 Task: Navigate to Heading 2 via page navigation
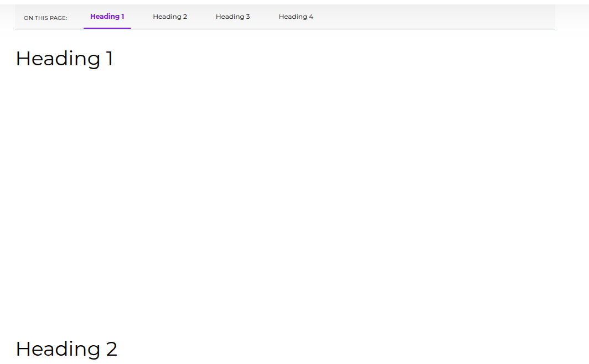(x=170, y=17)
